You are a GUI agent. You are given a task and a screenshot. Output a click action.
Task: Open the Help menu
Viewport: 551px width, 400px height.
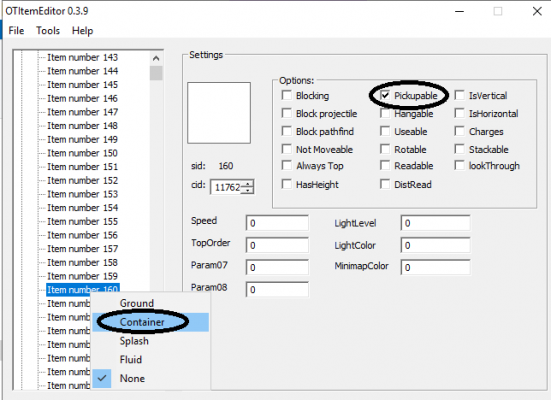tap(82, 31)
